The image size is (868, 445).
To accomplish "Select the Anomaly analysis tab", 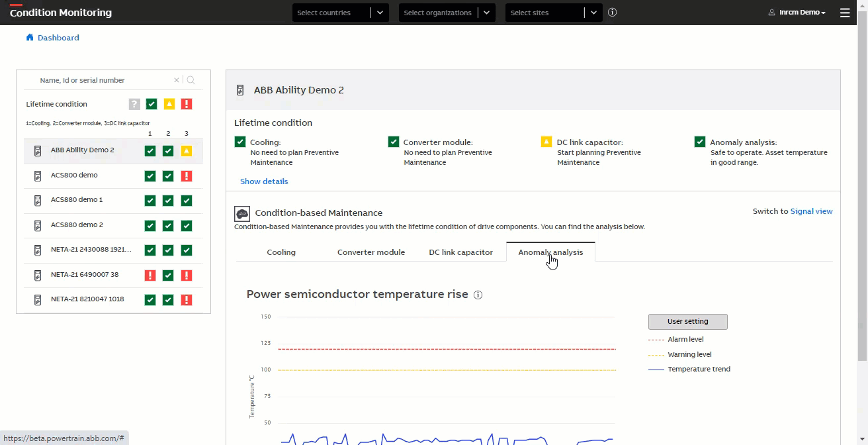I will pyautogui.click(x=550, y=252).
